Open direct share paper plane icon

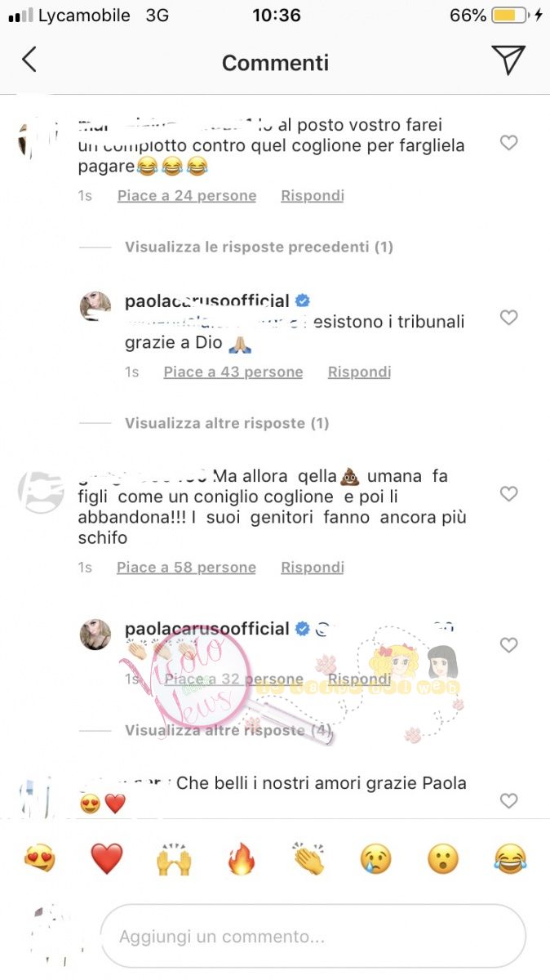pos(508,60)
